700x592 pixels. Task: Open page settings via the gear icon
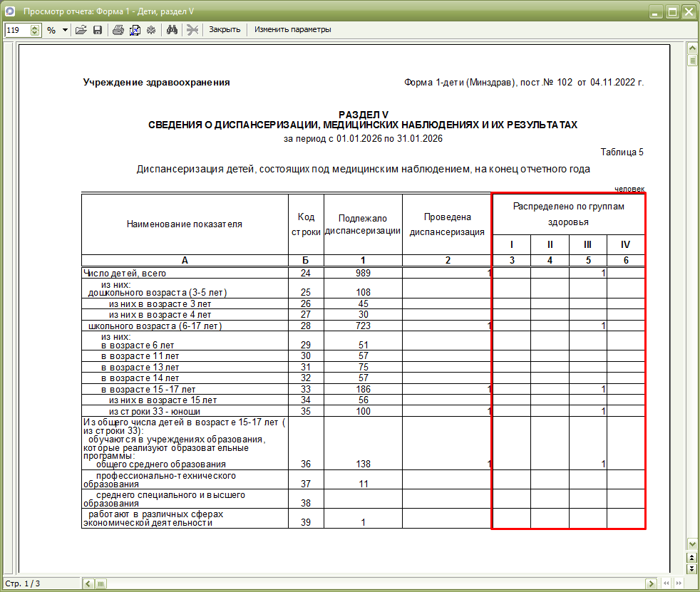[150, 30]
